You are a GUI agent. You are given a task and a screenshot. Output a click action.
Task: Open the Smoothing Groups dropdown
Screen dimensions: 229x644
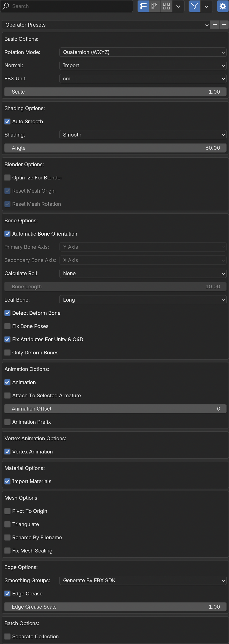[x=143, y=580]
